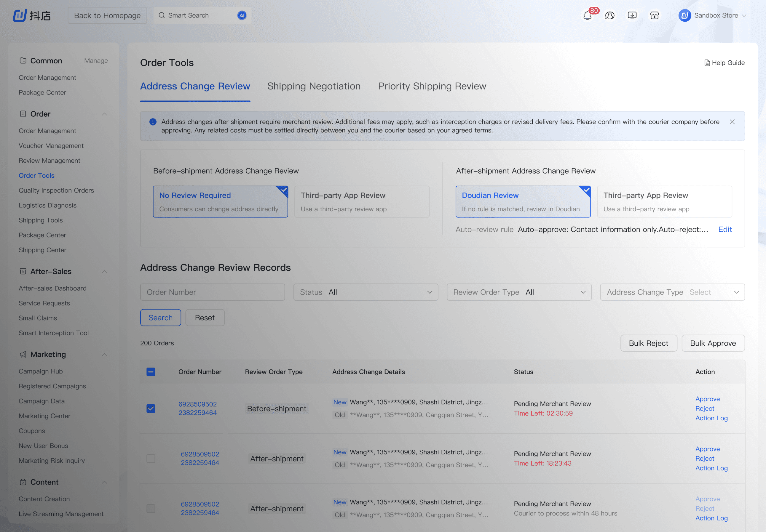766x532 pixels.
Task: Open the notifications bell icon
Action: [x=587, y=16]
